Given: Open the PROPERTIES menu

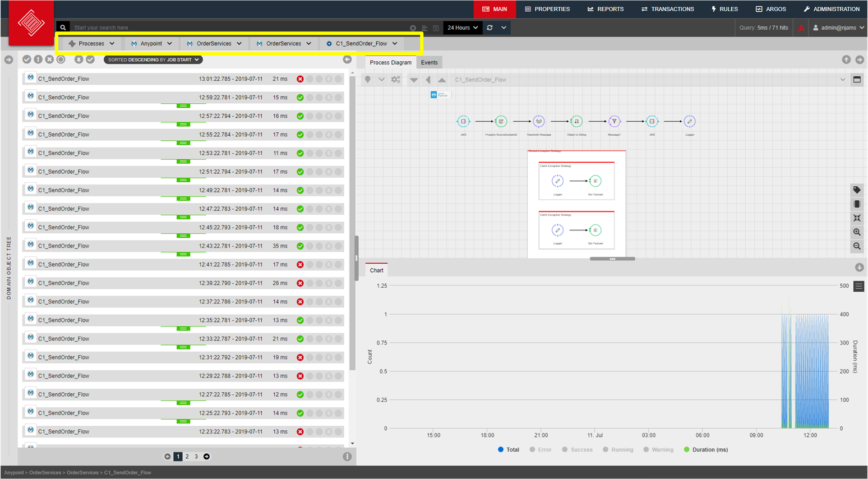Looking at the screenshot, I should [x=547, y=9].
